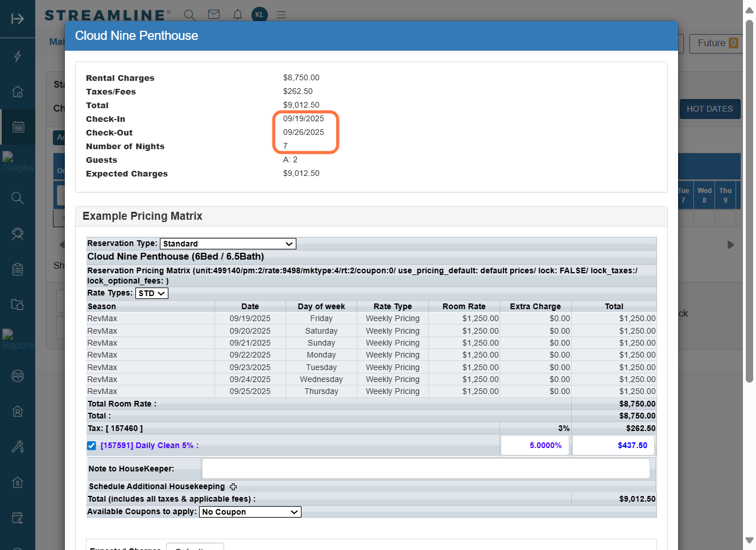Open the headset support agent icon
The image size is (756, 550).
coord(18,233)
